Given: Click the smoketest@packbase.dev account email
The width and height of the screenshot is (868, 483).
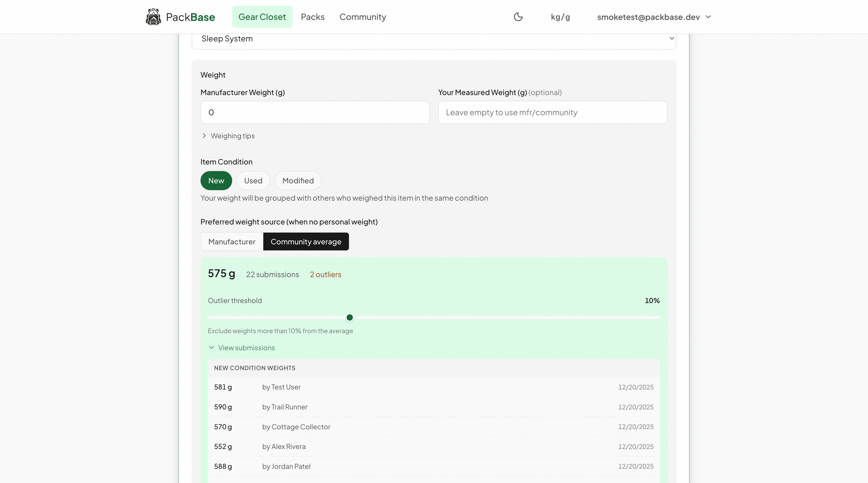Looking at the screenshot, I should coord(648,17).
